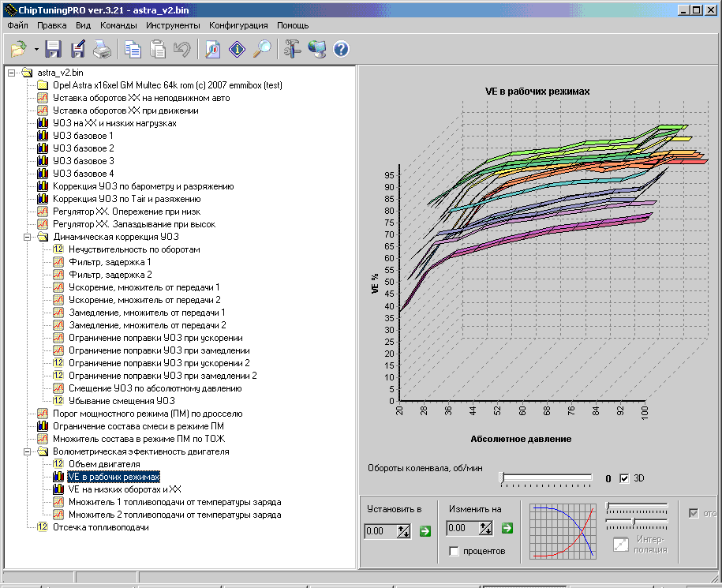This screenshot has height=588, width=722.
Task: Open the information diamond icon
Action: point(238,50)
